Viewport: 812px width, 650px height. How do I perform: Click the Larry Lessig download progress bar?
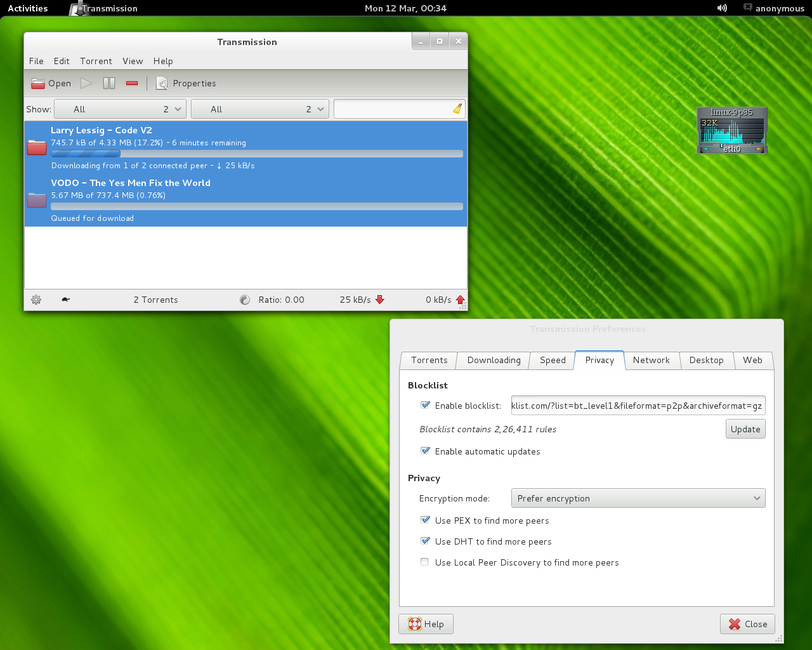256,154
